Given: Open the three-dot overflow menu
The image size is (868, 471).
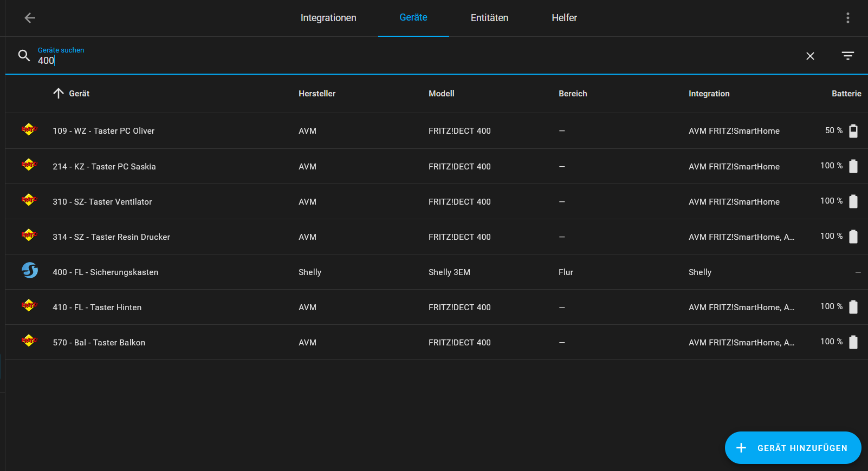Looking at the screenshot, I should [847, 18].
